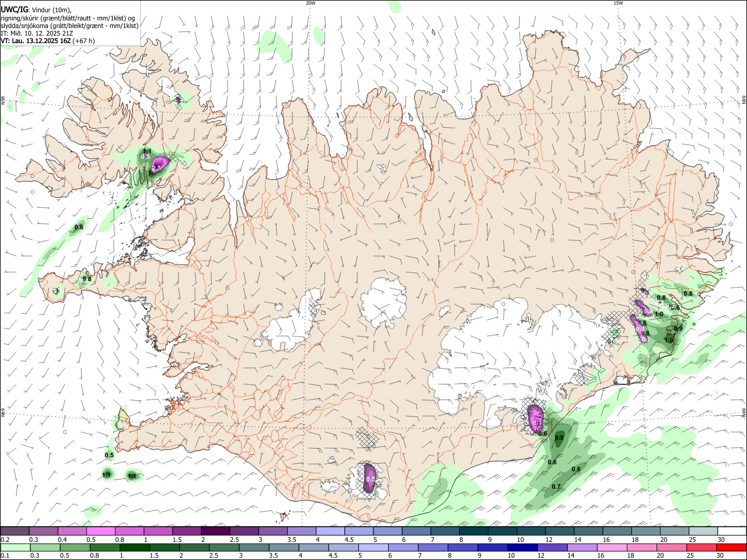
Task: Click the light lavender swatch labeled 4 in upper legend row
Action: 330,531
